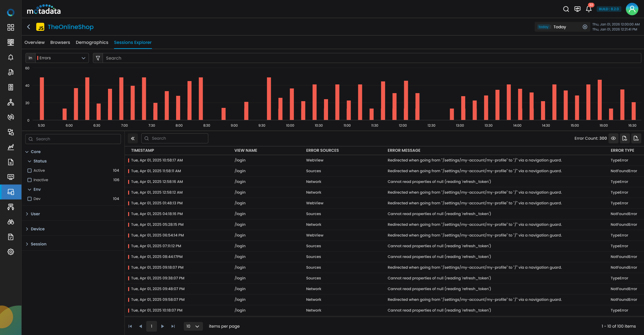Open settings gear in sidebar
644x335 pixels.
coord(11,252)
